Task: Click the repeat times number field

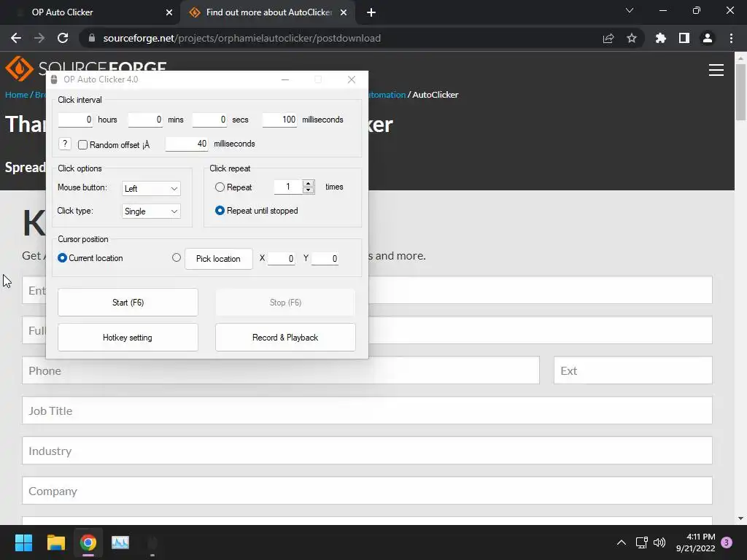Action: (x=288, y=187)
